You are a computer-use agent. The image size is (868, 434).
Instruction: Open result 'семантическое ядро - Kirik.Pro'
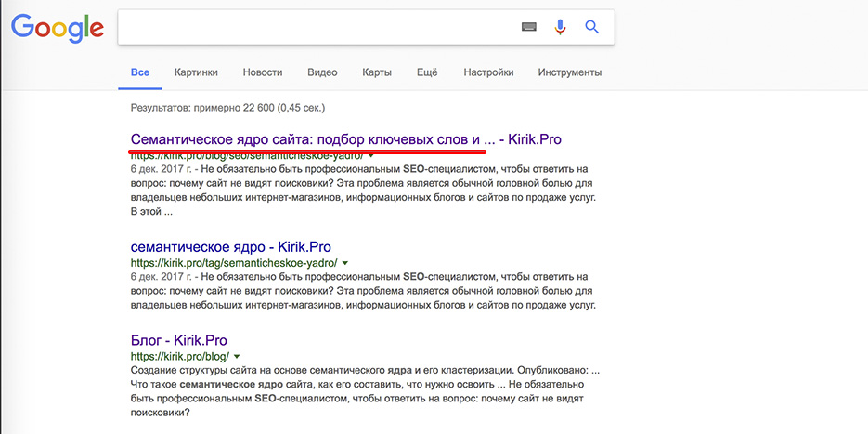click(x=231, y=246)
